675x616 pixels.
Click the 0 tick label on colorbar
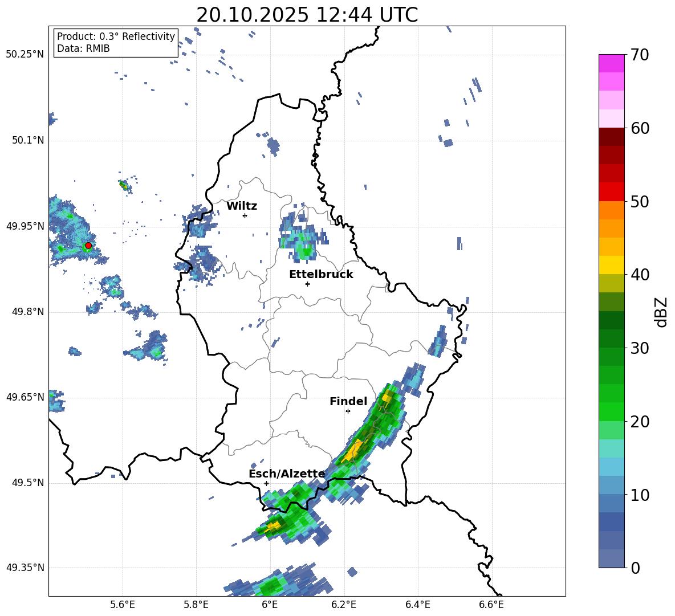pos(635,568)
